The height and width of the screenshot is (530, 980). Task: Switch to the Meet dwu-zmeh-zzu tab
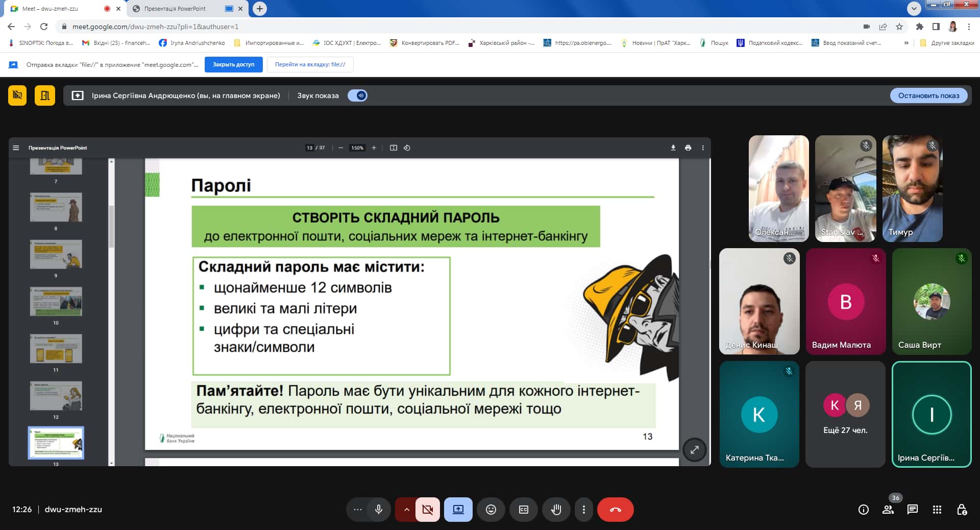click(50, 9)
